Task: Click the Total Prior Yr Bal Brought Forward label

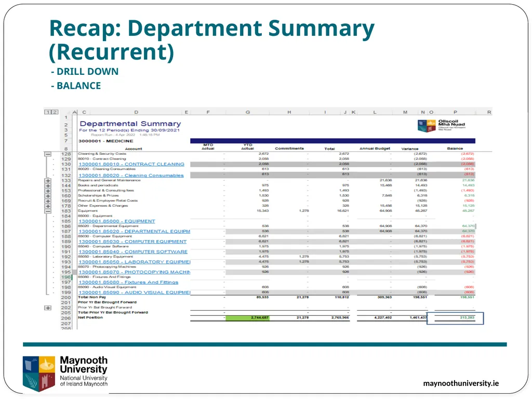Action: click(x=113, y=312)
